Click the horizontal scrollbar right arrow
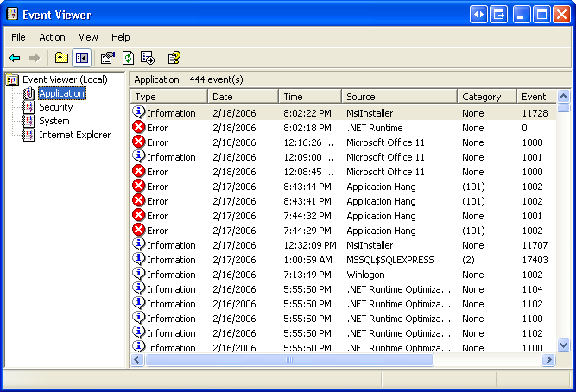 548,359
